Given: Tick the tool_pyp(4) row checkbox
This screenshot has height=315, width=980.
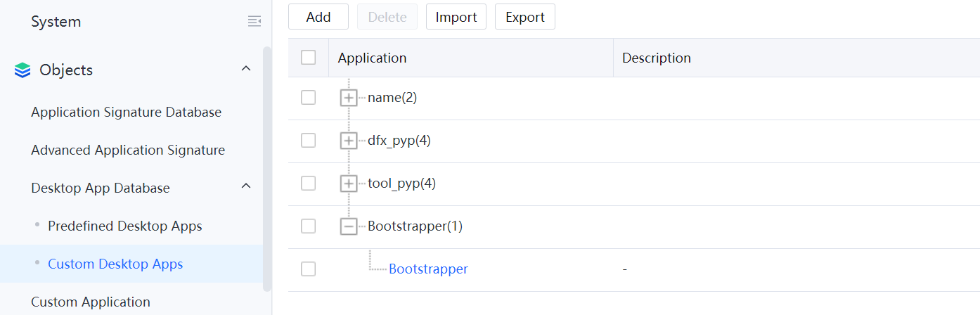Looking at the screenshot, I should (308, 184).
